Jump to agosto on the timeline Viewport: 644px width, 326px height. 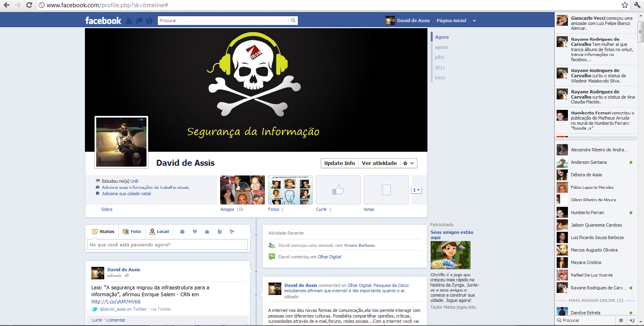441,47
